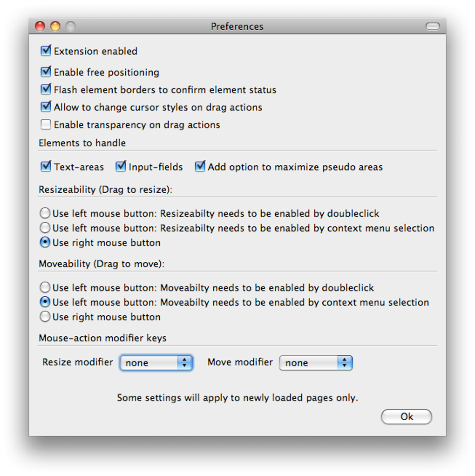Viewport: 475px width, 476px height.
Task: Uncheck the "Text-areas" element option
Action: click(x=45, y=166)
